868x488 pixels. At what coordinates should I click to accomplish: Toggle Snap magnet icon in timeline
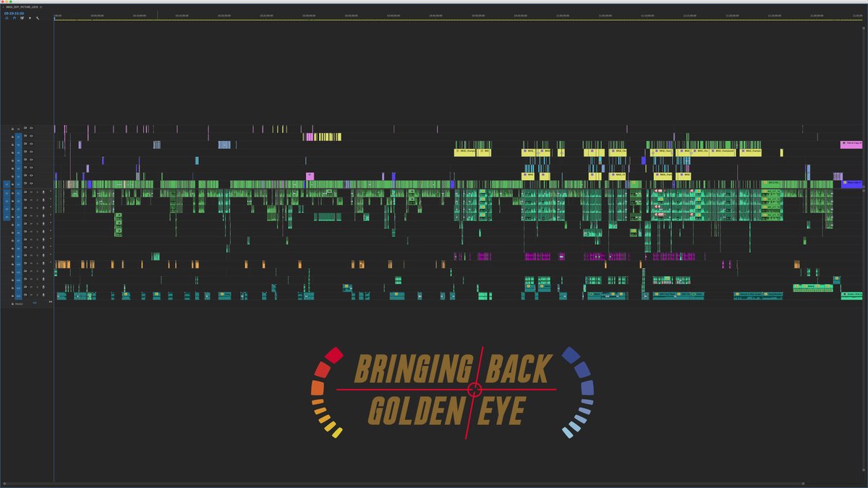click(14, 18)
